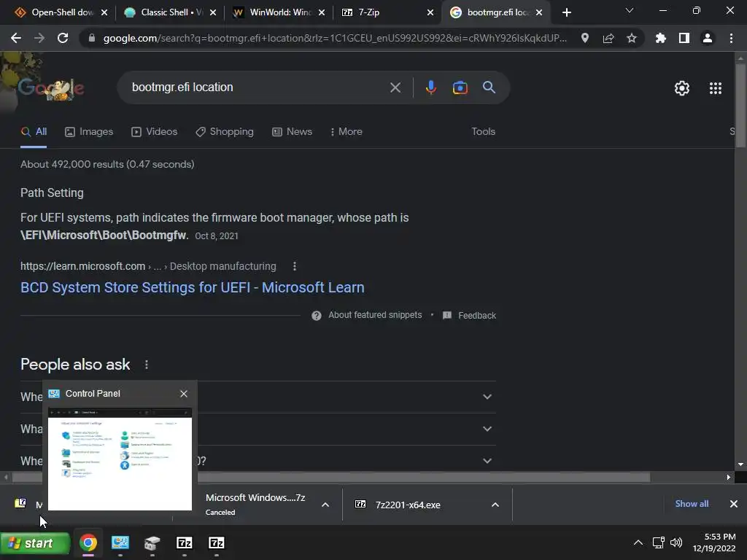This screenshot has height=560, width=747.
Task: Open the network tray icon
Action: point(659,542)
